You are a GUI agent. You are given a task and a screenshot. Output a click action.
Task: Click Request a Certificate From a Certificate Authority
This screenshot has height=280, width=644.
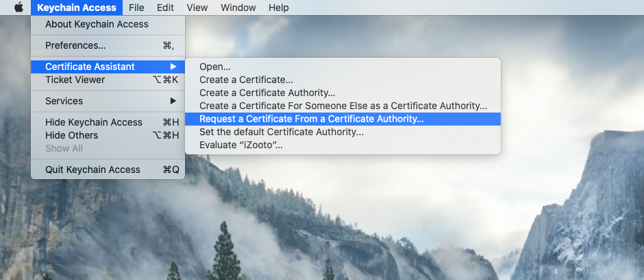coord(343,119)
